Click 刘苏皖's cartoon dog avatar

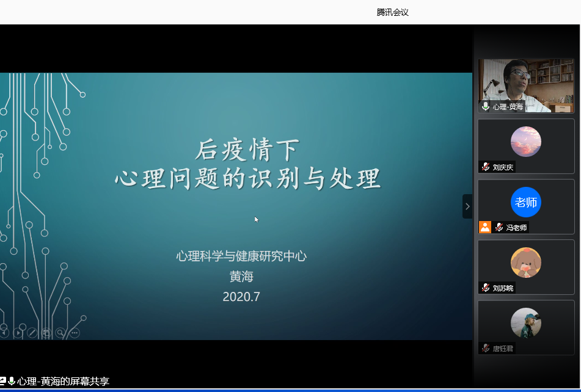click(x=525, y=263)
